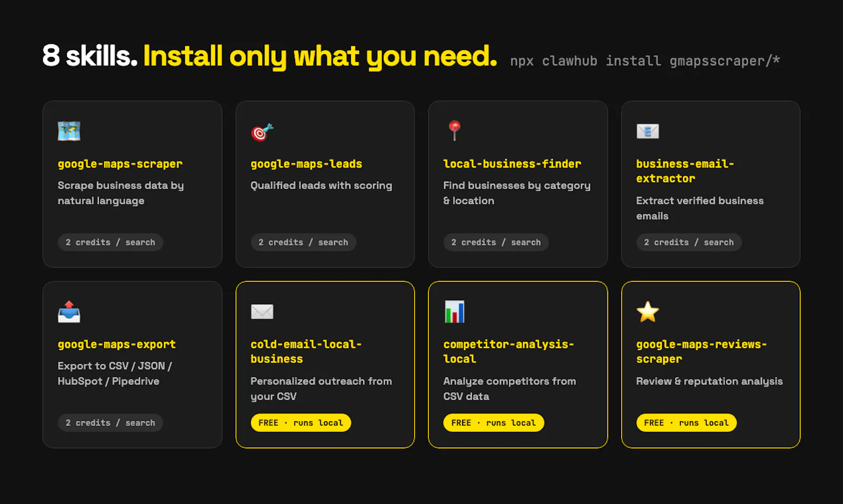Viewport: 843px width, 504px height.
Task: Open the business-email-extractor skill title
Action: pos(685,171)
